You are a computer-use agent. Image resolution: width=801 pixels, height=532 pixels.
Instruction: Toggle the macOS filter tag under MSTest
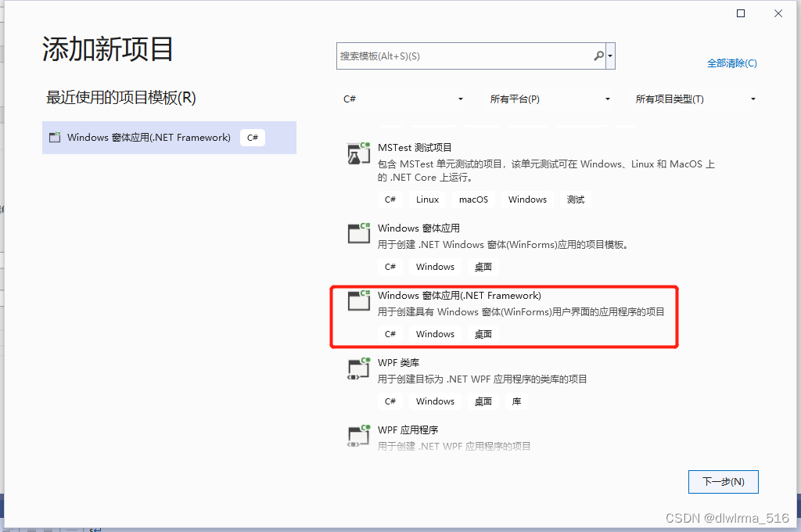pos(473,199)
